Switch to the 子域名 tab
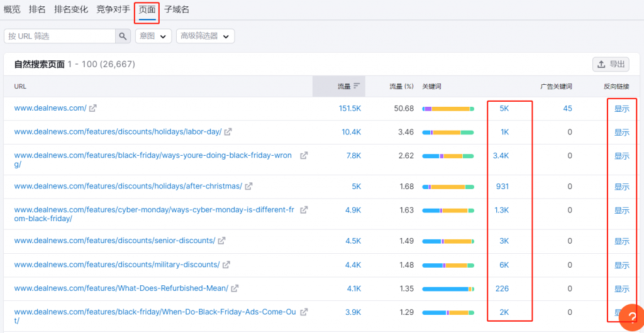644x333 pixels. [177, 9]
